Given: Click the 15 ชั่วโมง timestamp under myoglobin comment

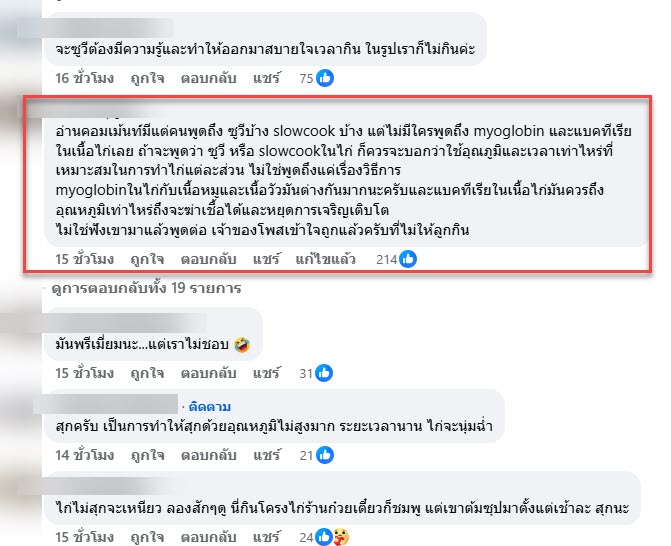Looking at the screenshot, I should [x=84, y=259].
